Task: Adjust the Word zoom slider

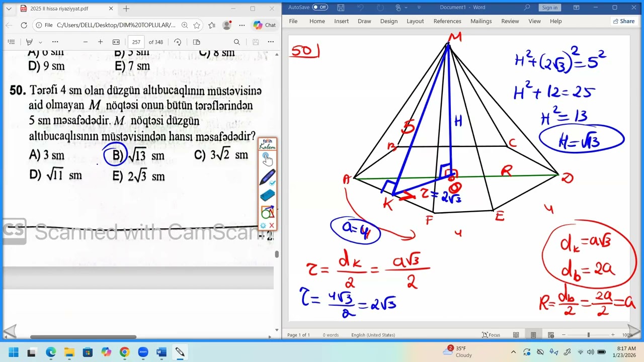Action: coord(588,335)
